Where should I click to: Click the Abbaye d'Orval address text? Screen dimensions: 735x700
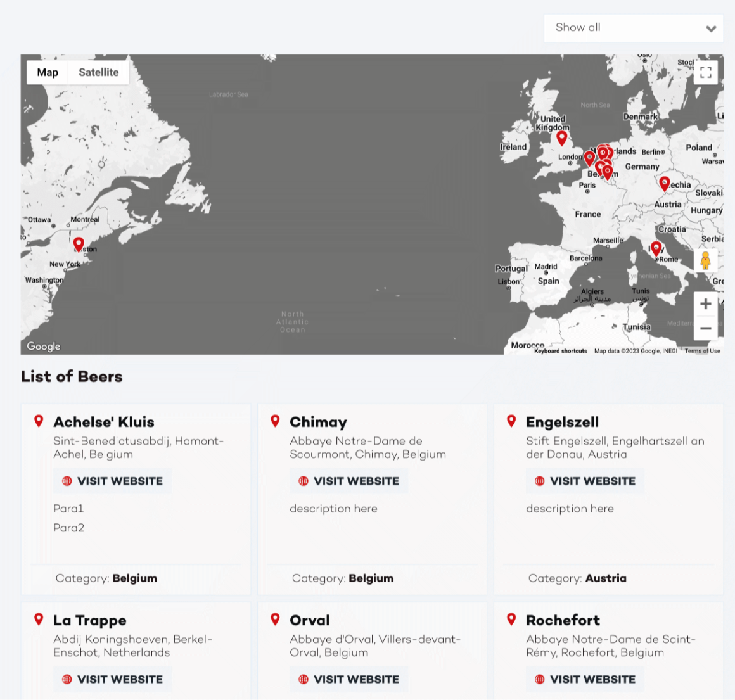click(375, 646)
